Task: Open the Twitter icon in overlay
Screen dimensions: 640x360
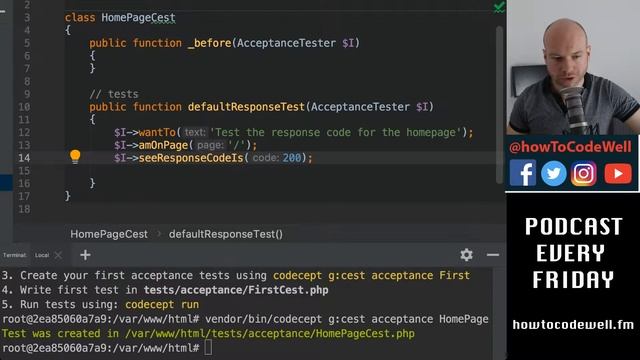Action: click(x=553, y=173)
